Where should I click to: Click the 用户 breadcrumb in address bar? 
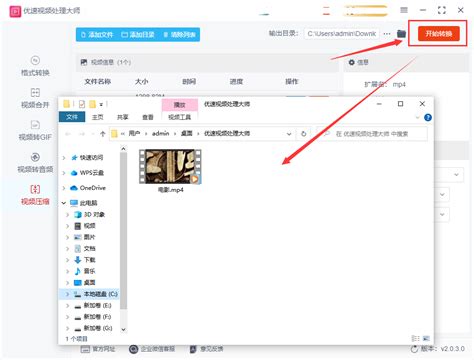(134, 134)
